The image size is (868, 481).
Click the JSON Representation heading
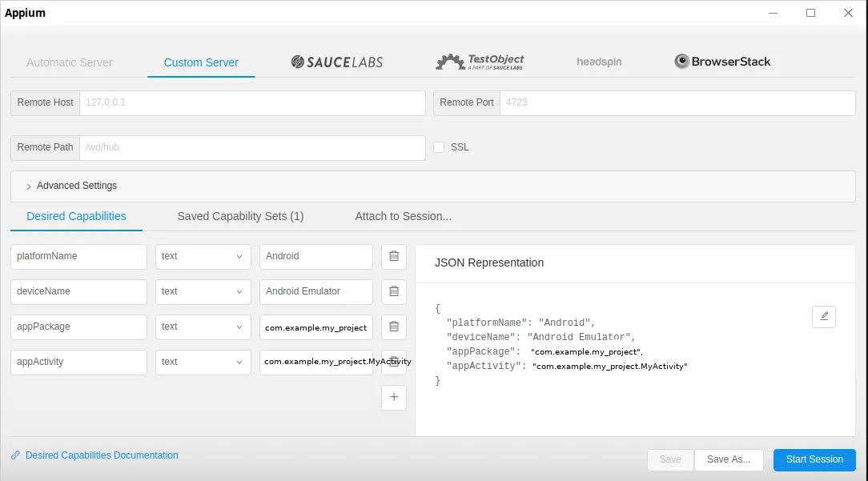click(x=488, y=263)
